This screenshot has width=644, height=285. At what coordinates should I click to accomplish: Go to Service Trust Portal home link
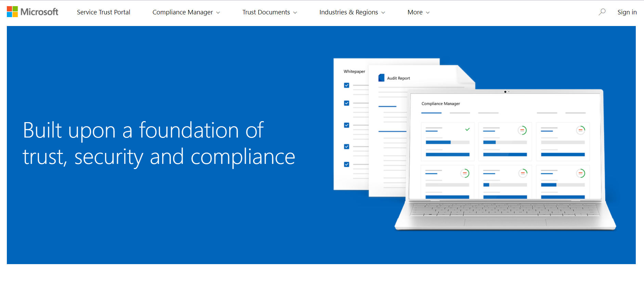pyautogui.click(x=104, y=12)
